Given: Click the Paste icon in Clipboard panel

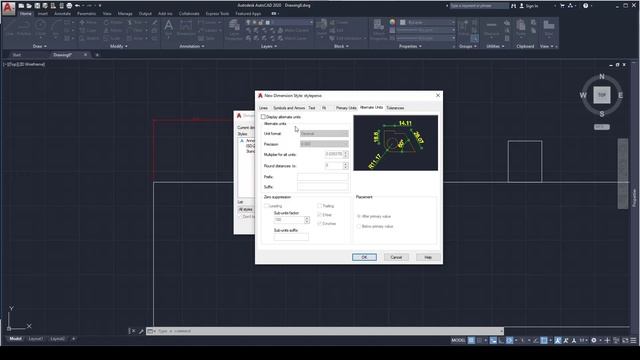Looking at the screenshot, I should [x=521, y=28].
